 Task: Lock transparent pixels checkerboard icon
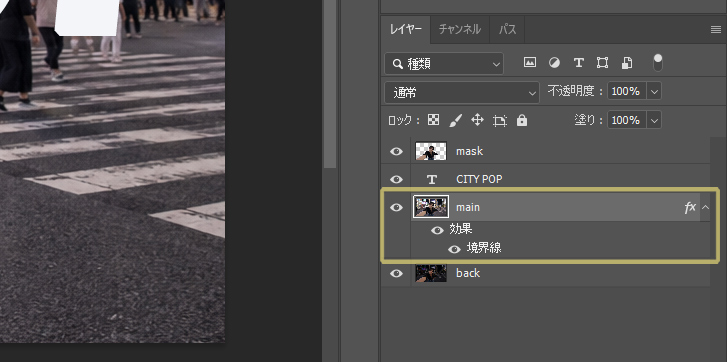pos(434,121)
